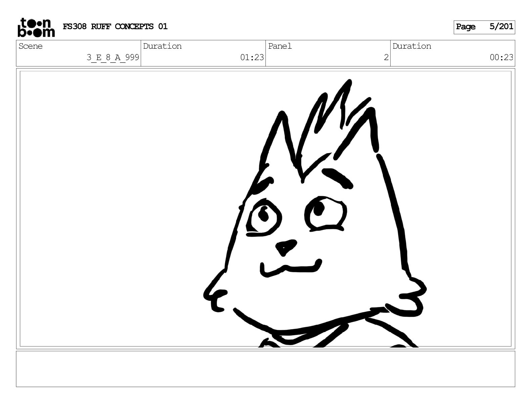Click the Duration label above 00:23
Image resolution: width=532 pixels, height=411 pixels.
pyautogui.click(x=412, y=46)
